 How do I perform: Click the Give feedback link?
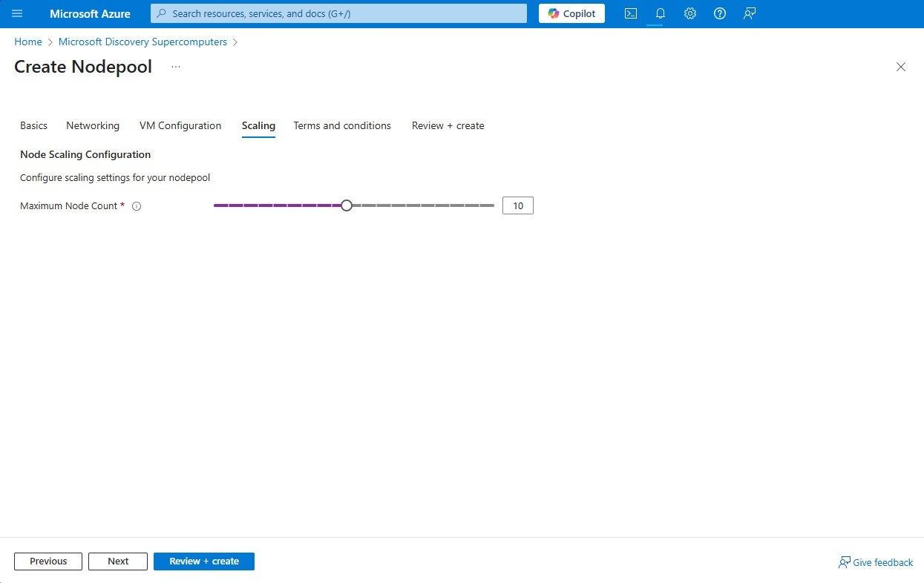pyautogui.click(x=876, y=562)
